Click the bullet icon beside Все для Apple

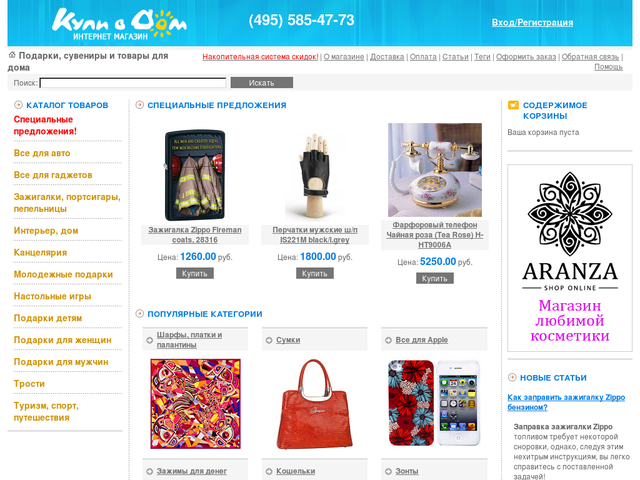pos(388,340)
